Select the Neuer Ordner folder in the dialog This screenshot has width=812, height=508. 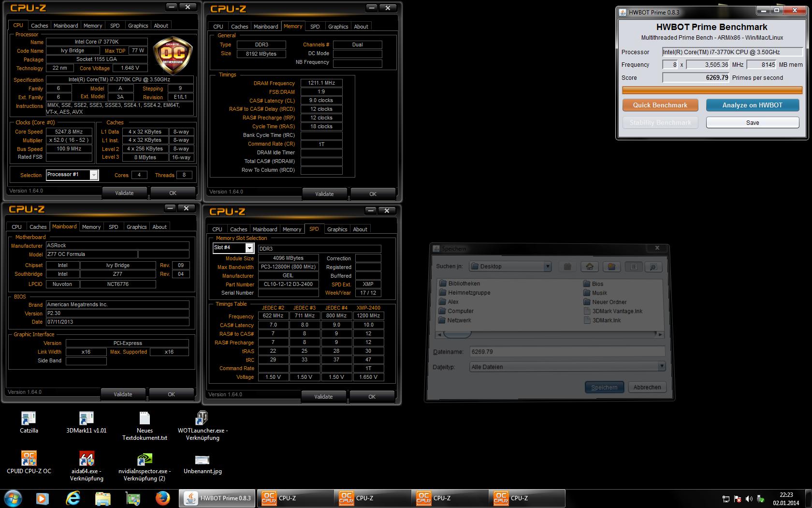click(x=604, y=302)
